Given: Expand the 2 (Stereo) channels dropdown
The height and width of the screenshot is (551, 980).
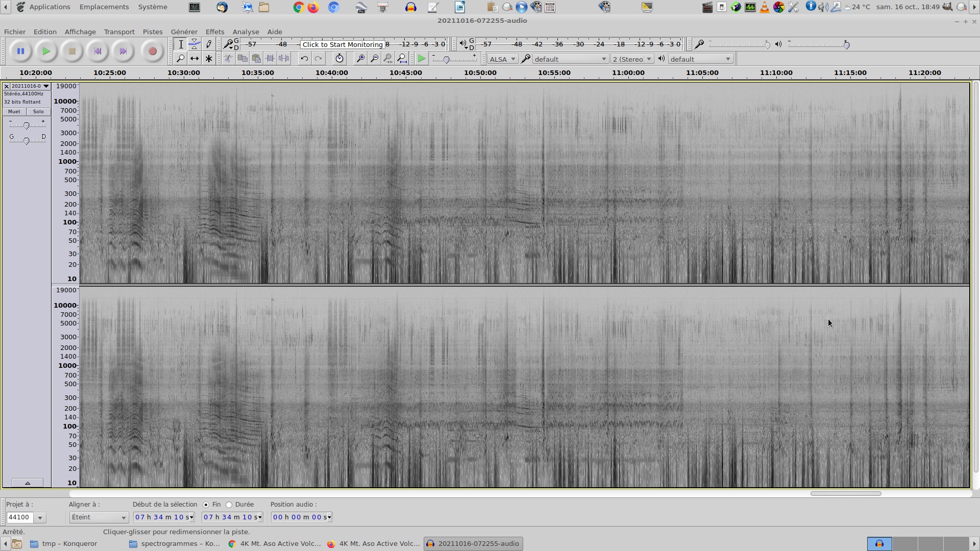Looking at the screenshot, I should [x=632, y=59].
